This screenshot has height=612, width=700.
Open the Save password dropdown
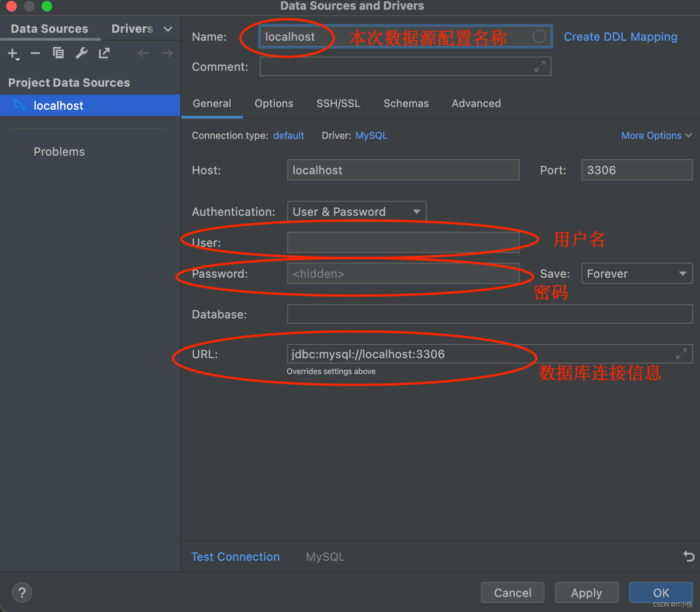[637, 274]
